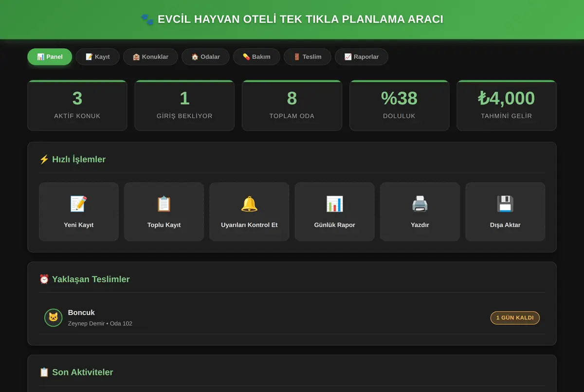The image size is (584, 392).
Task: Click Boncuk's cat avatar icon
Action: tap(53, 318)
